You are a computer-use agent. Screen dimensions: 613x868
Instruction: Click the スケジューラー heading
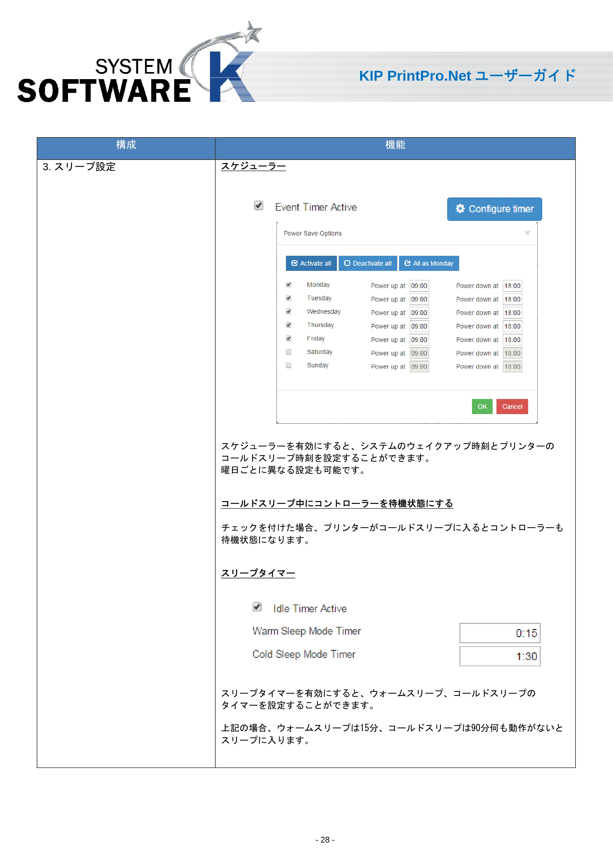click(x=253, y=166)
